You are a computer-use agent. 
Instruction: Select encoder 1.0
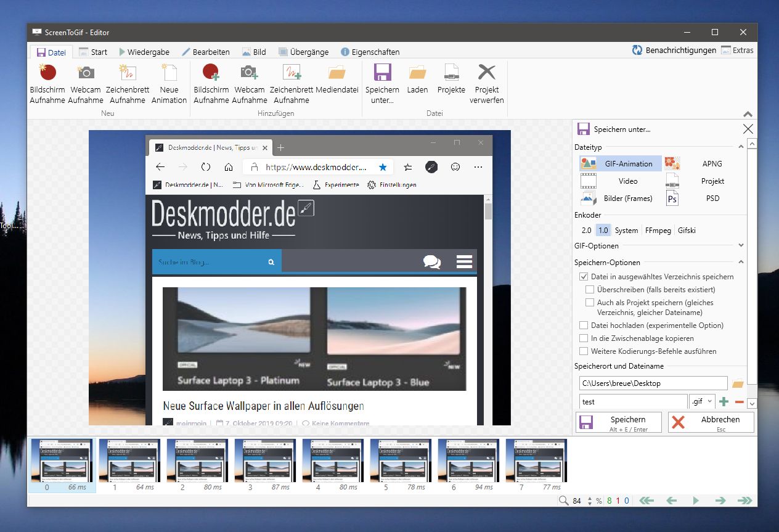[x=603, y=231]
